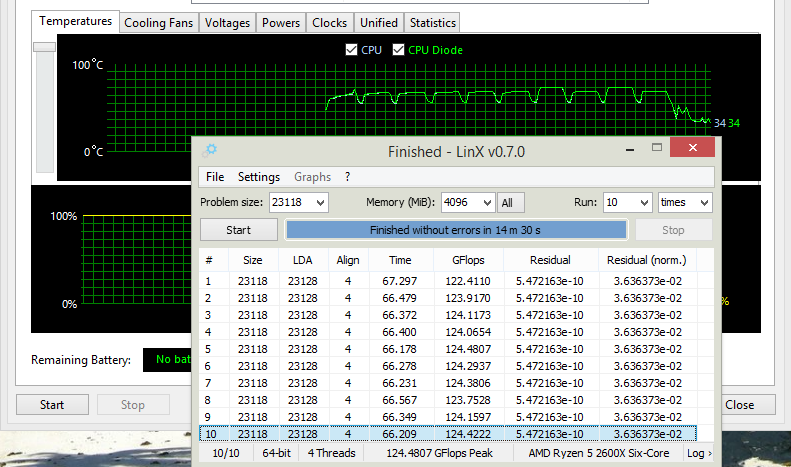Select peak GFlops cell 124.4807 in row 5
This screenshot has width=791, height=467.
[468, 349]
